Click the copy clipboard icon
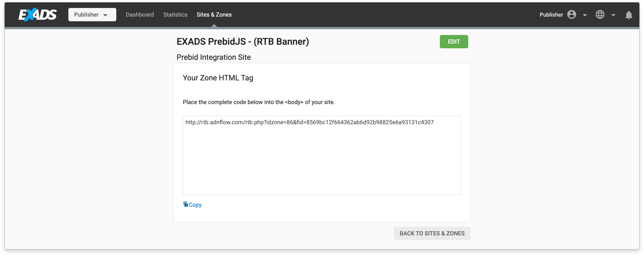The image size is (644, 256). coord(185,204)
